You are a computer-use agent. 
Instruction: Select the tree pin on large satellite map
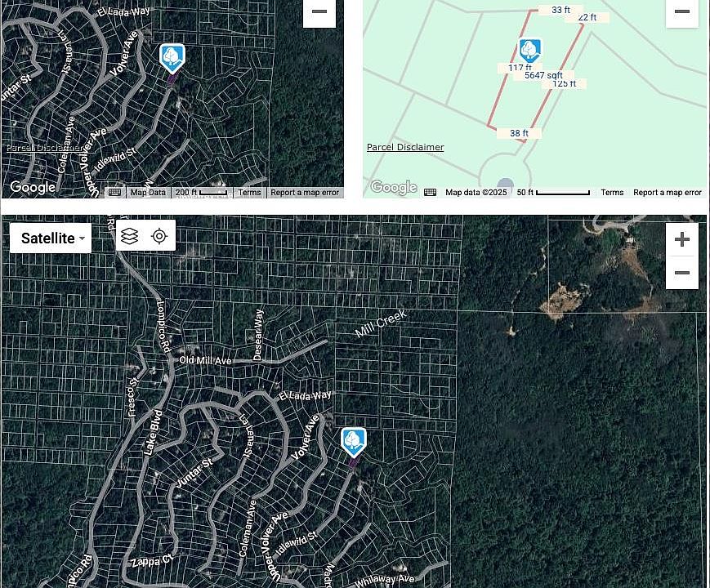coord(353,443)
